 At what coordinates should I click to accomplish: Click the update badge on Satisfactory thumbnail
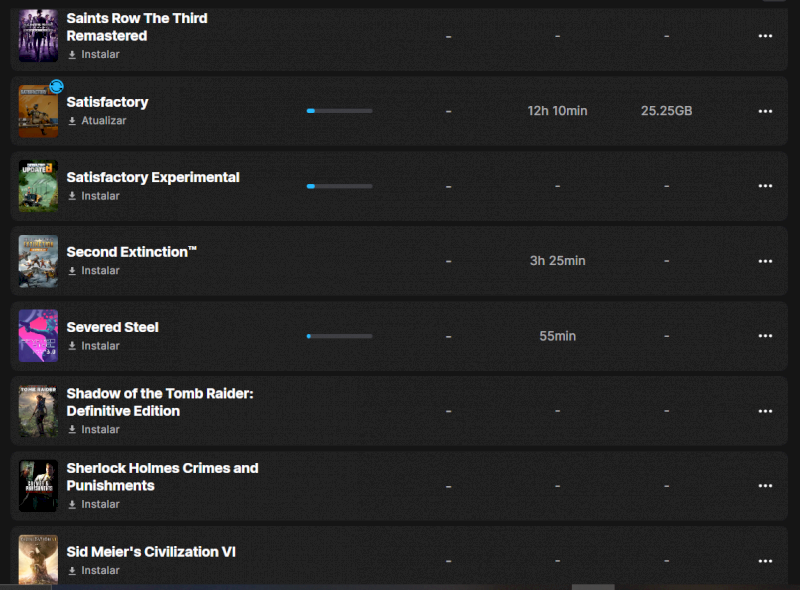[57, 87]
